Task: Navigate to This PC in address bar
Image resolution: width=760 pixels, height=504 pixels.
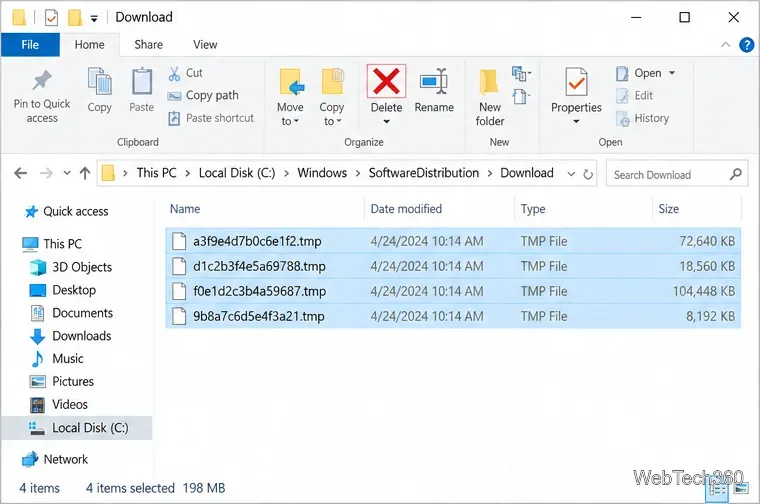Action: 156,173
